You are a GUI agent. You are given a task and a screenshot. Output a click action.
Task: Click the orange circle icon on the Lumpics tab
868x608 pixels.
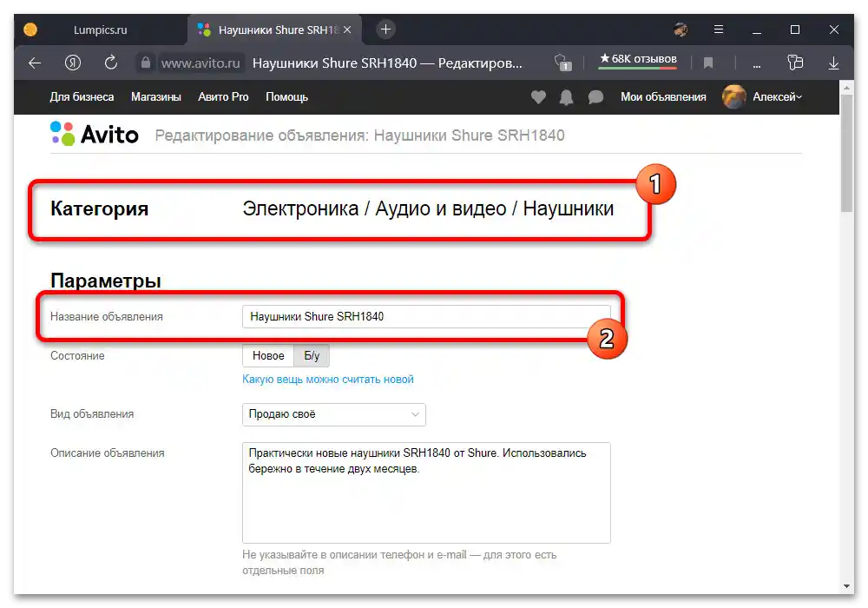(31, 30)
